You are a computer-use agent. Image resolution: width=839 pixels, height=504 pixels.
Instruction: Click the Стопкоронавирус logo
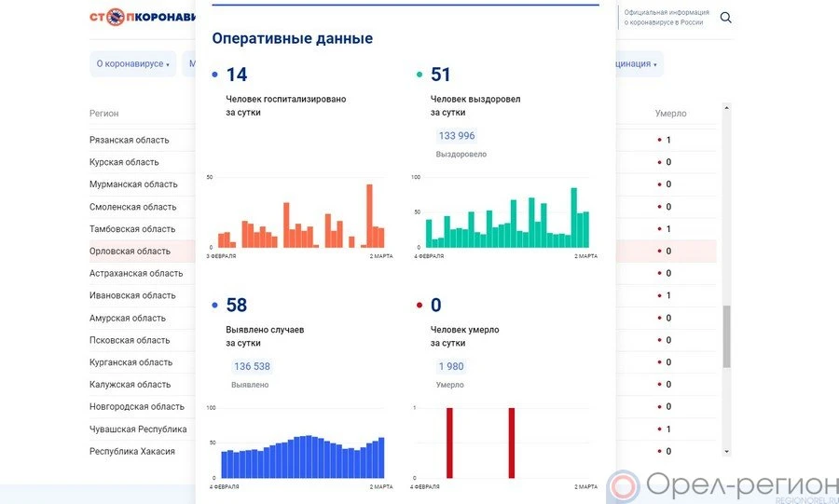pos(142,17)
